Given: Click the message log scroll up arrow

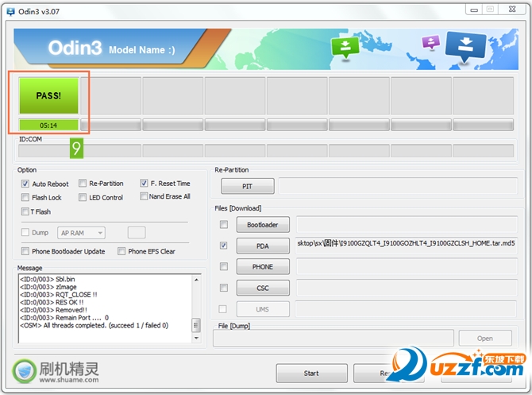Looking at the screenshot, I should [x=196, y=280].
